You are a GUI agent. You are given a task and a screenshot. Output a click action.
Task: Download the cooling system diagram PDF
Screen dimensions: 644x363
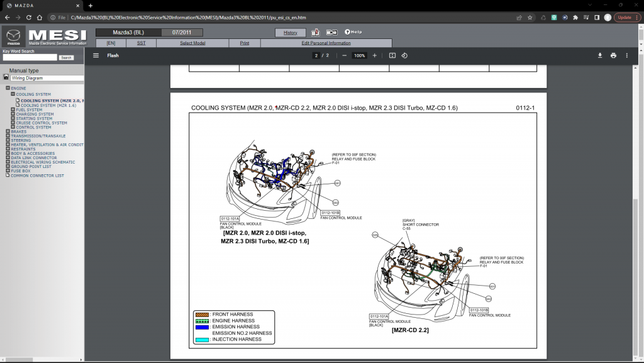(600, 55)
